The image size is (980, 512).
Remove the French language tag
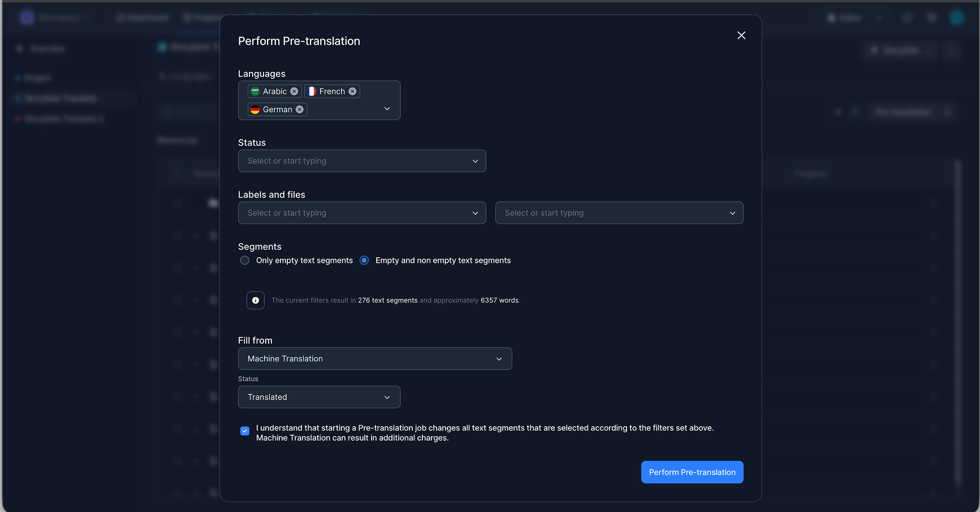pos(352,92)
